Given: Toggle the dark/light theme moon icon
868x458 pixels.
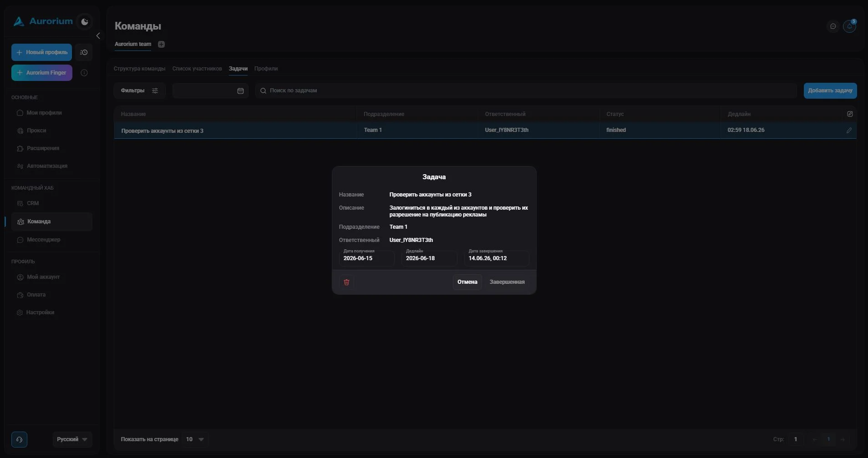Looking at the screenshot, I should (85, 21).
